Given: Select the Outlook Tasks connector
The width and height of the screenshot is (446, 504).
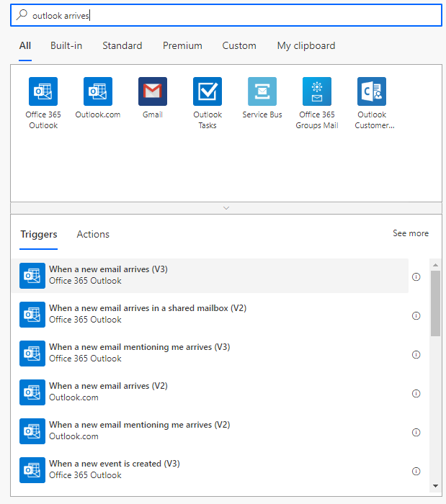Looking at the screenshot, I should 208,91.
